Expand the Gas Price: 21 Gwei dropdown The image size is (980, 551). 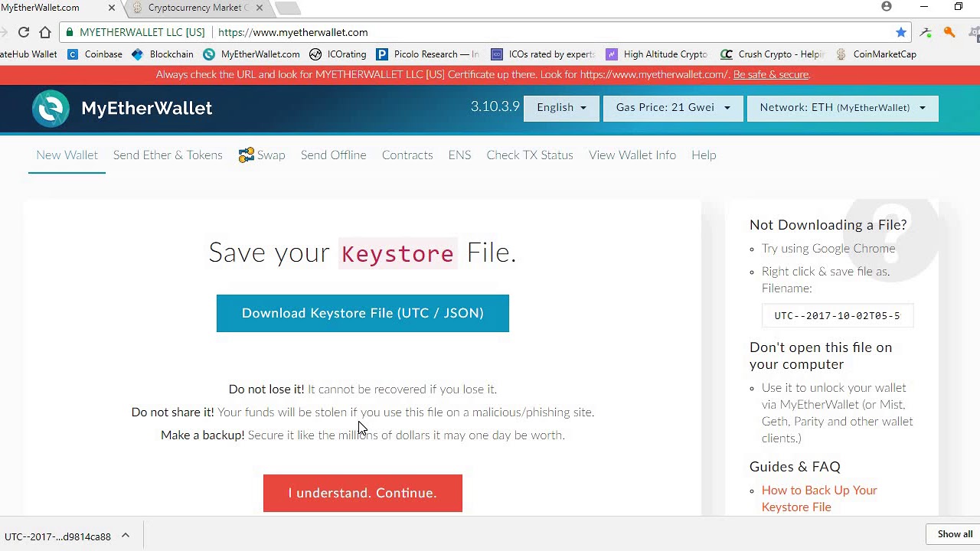coord(673,108)
